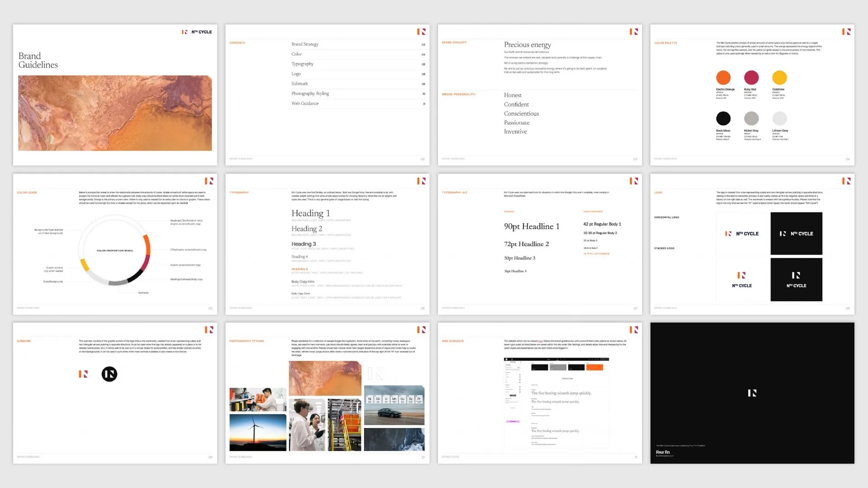Open the lab technician photo with orange equipment
The width and height of the screenshot is (868, 488).
click(x=258, y=399)
